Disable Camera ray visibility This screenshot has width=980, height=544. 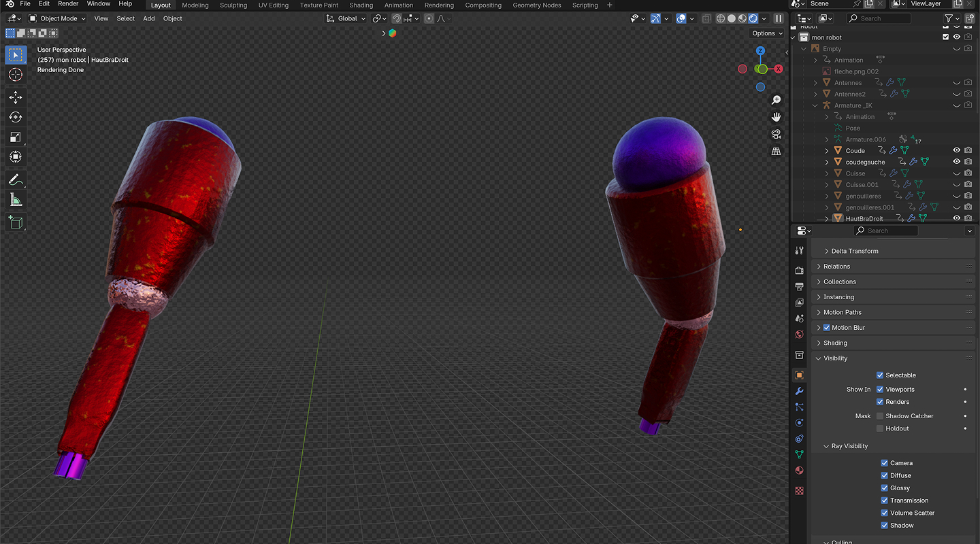click(x=885, y=463)
